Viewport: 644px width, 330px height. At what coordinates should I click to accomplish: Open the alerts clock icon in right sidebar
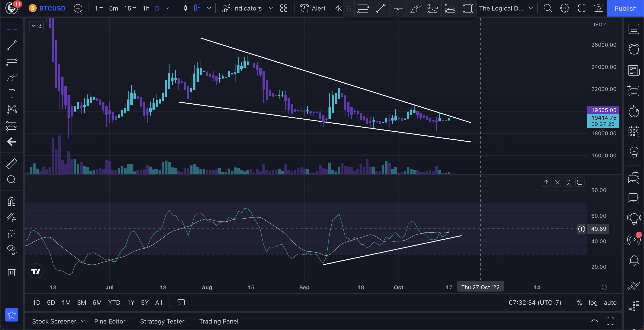[634, 49]
